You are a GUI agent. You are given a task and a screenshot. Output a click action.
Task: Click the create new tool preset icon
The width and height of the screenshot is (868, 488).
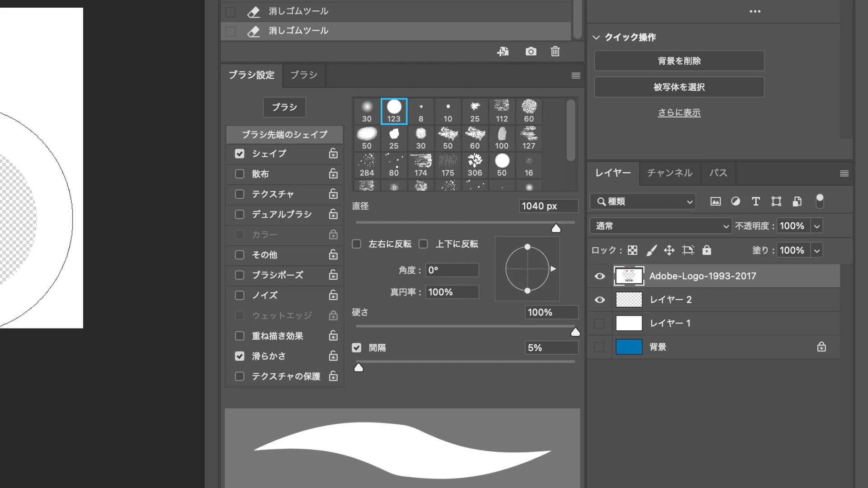tap(503, 52)
